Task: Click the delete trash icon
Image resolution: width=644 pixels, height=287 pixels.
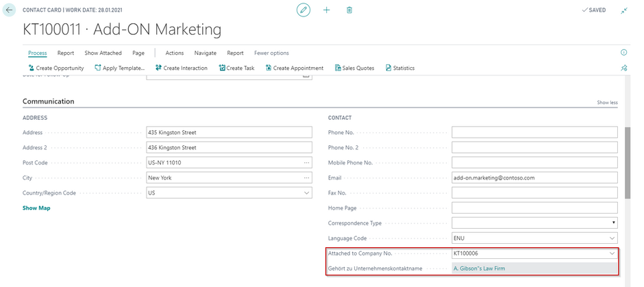Action: (x=349, y=10)
